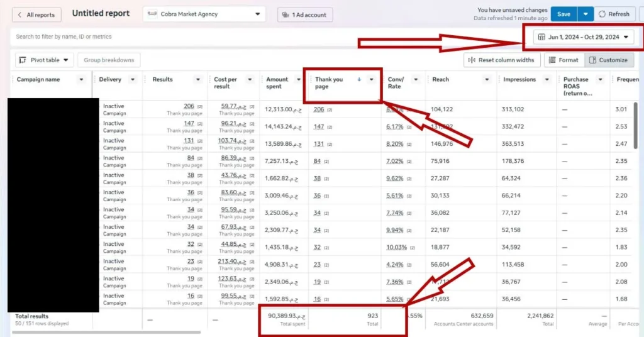Click the search filter input field
The width and height of the screenshot is (644, 337).
click(x=189, y=37)
